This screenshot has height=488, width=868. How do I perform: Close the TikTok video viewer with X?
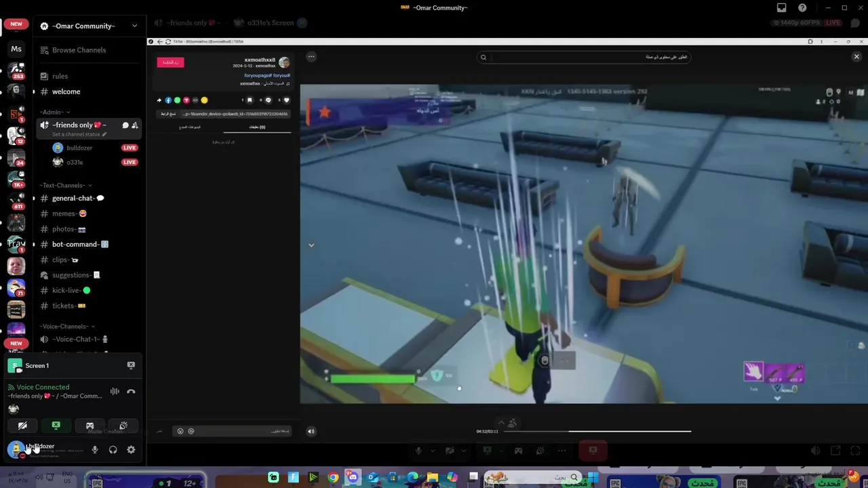(856, 57)
